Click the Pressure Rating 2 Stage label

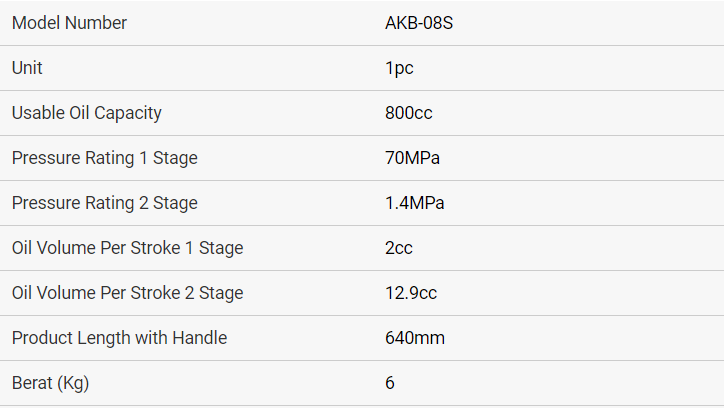tap(104, 203)
